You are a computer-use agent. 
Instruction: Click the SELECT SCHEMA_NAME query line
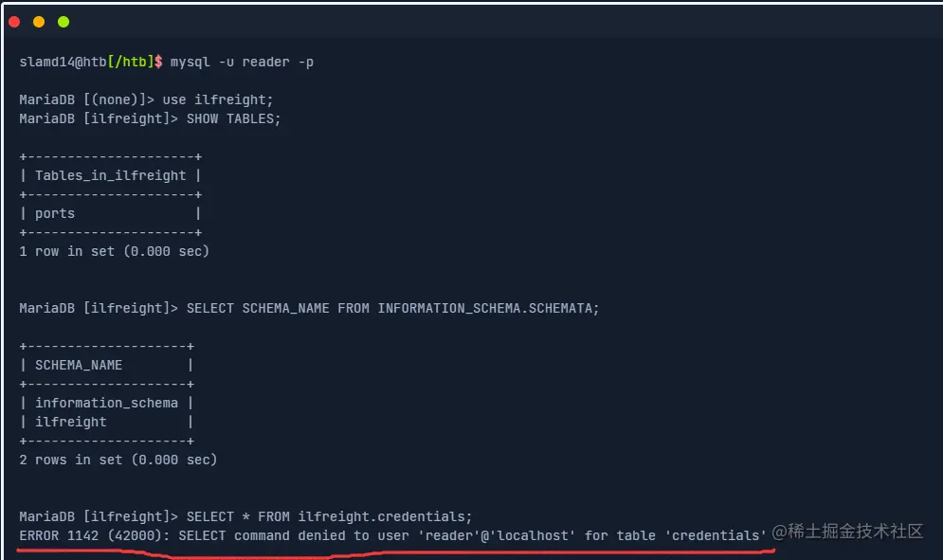(x=392, y=308)
